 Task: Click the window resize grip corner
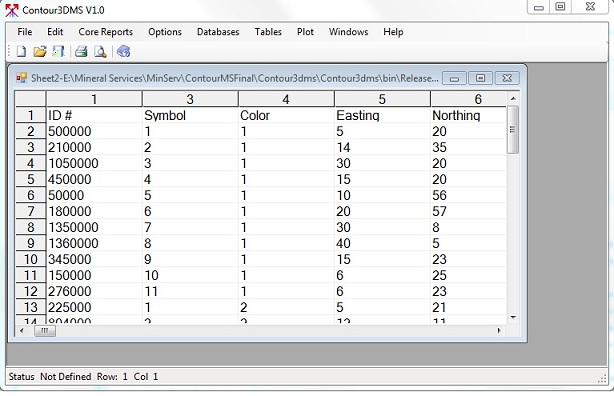602,378
